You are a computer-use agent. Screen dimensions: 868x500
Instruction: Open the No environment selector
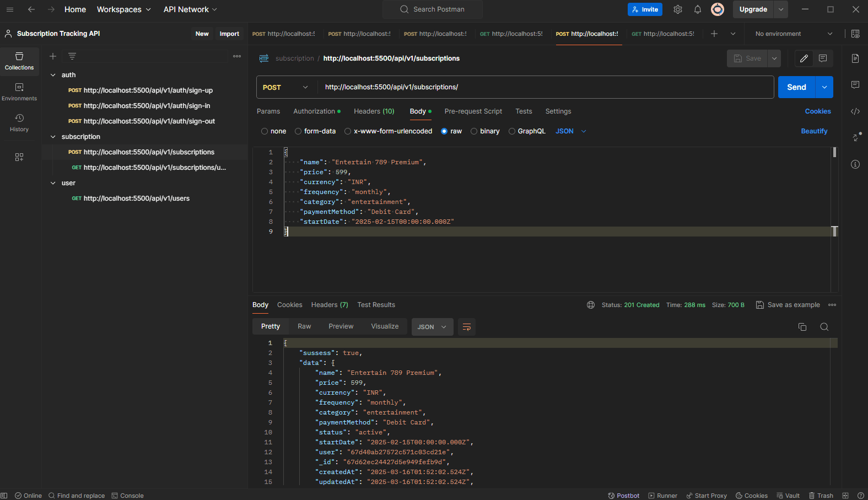point(794,34)
